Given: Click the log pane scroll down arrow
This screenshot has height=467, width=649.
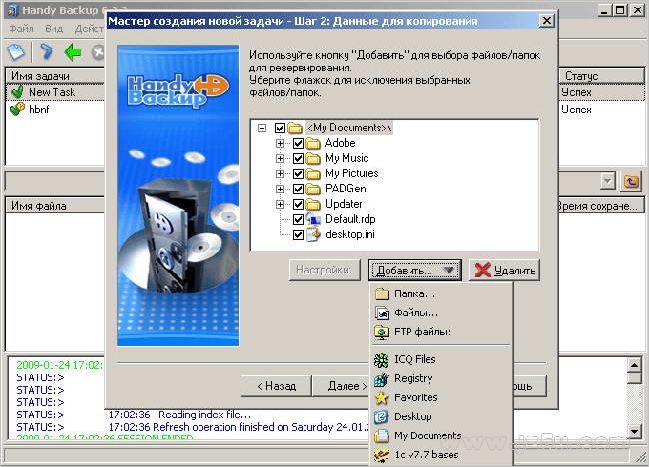Looking at the screenshot, I should click(635, 431).
